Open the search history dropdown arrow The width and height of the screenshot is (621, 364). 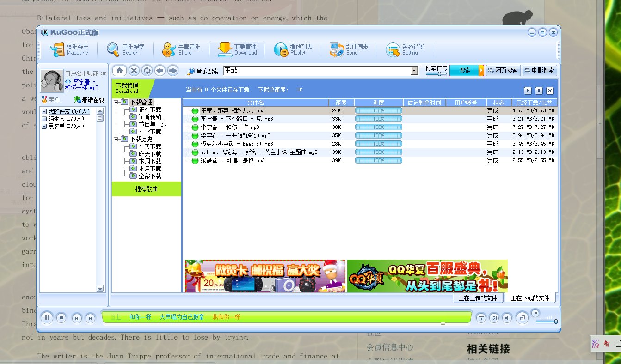click(x=414, y=71)
